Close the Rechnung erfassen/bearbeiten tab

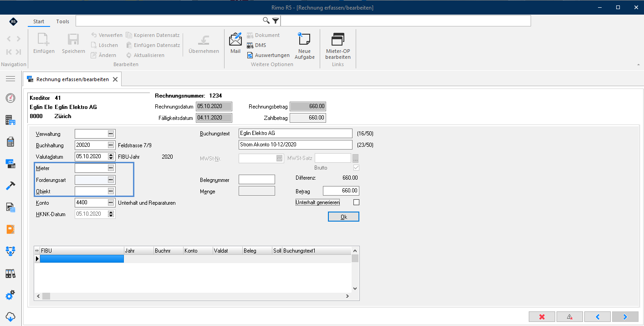point(115,79)
